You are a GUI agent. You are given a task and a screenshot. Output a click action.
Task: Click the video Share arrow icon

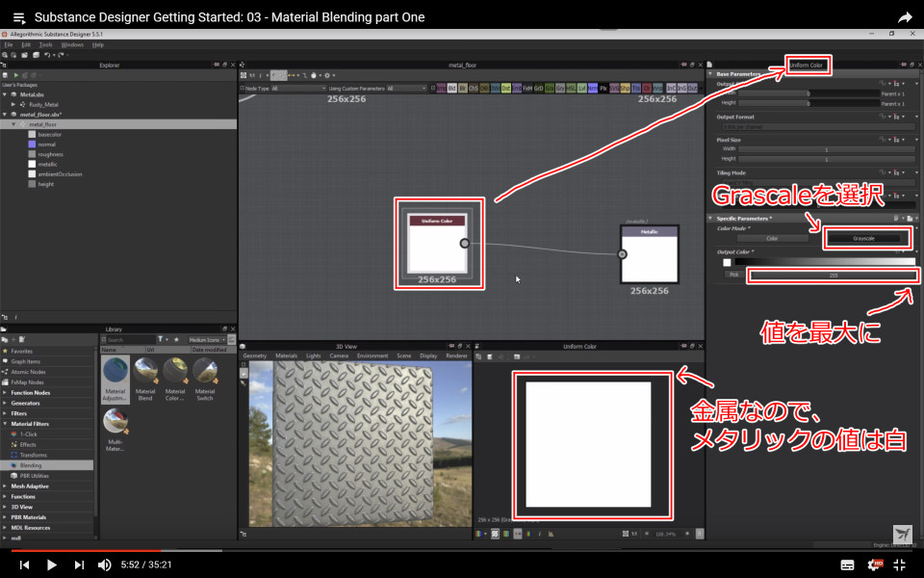click(x=905, y=17)
